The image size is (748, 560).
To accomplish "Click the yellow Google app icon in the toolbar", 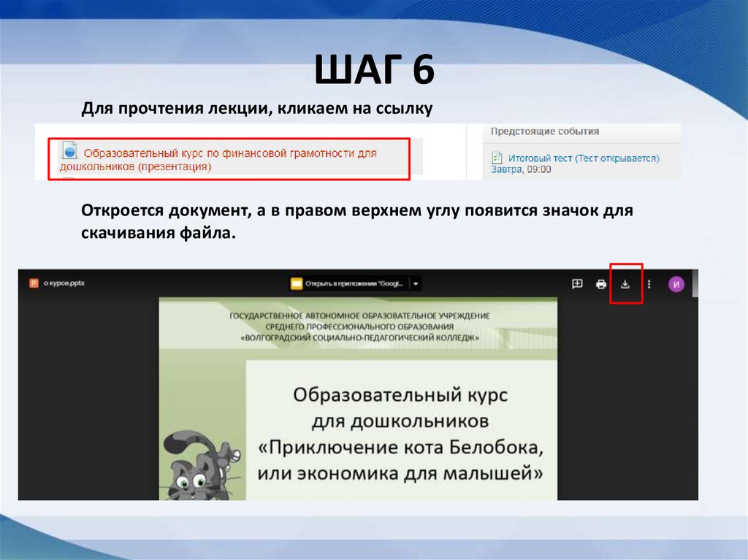I will 297,283.
